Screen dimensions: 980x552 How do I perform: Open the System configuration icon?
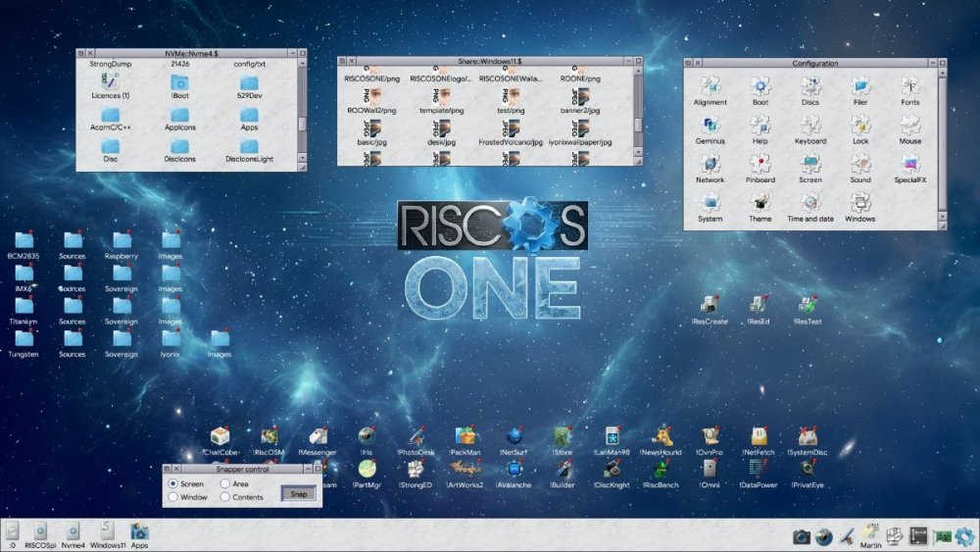(x=710, y=208)
